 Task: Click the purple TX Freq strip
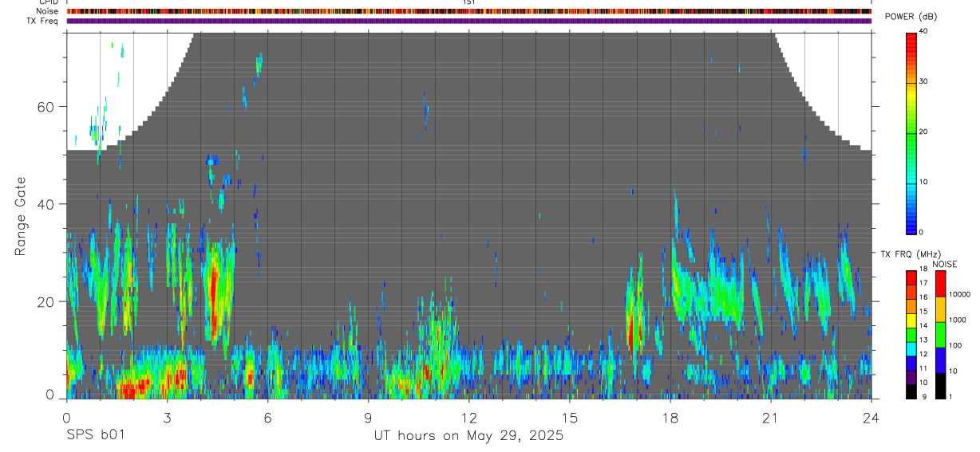468,21
